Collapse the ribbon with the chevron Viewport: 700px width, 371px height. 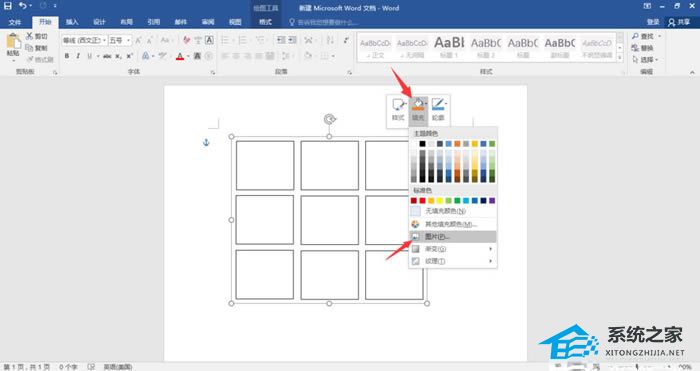point(692,72)
